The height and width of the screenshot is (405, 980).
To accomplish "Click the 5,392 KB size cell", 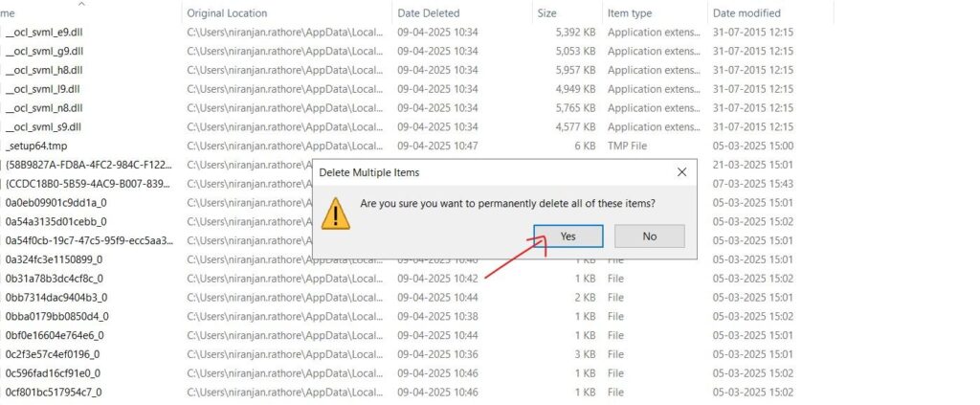I will [575, 33].
